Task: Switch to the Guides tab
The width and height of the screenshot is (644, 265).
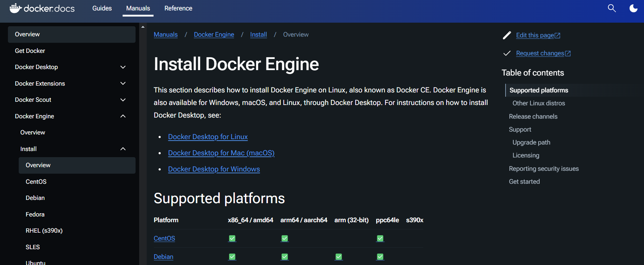Action: 102,8
